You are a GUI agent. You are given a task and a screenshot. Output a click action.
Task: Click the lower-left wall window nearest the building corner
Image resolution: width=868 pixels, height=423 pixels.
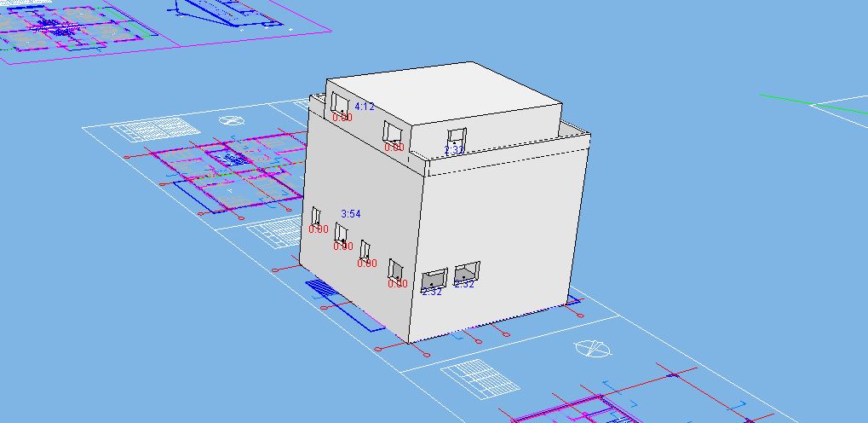click(x=396, y=269)
